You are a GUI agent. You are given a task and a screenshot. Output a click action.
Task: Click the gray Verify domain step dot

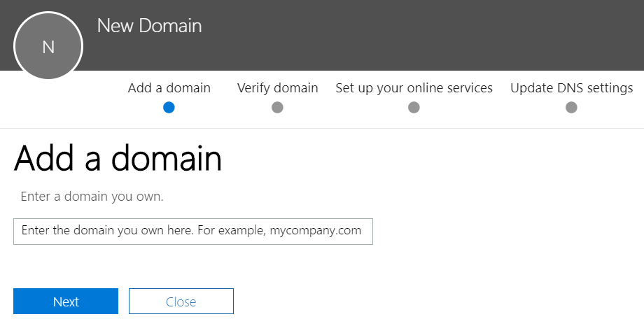[x=277, y=108]
